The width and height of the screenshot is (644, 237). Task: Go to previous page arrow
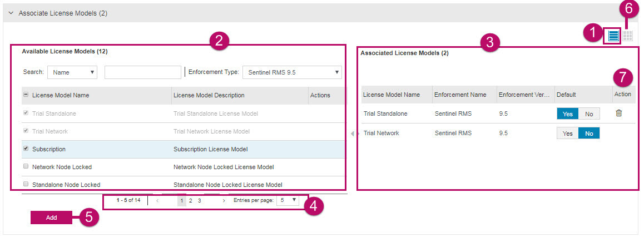(157, 200)
